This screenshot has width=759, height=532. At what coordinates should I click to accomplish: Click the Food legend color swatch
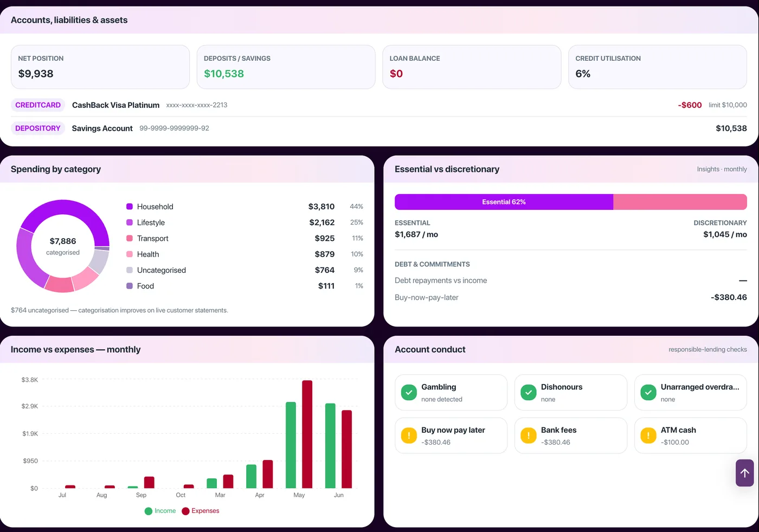click(x=130, y=286)
